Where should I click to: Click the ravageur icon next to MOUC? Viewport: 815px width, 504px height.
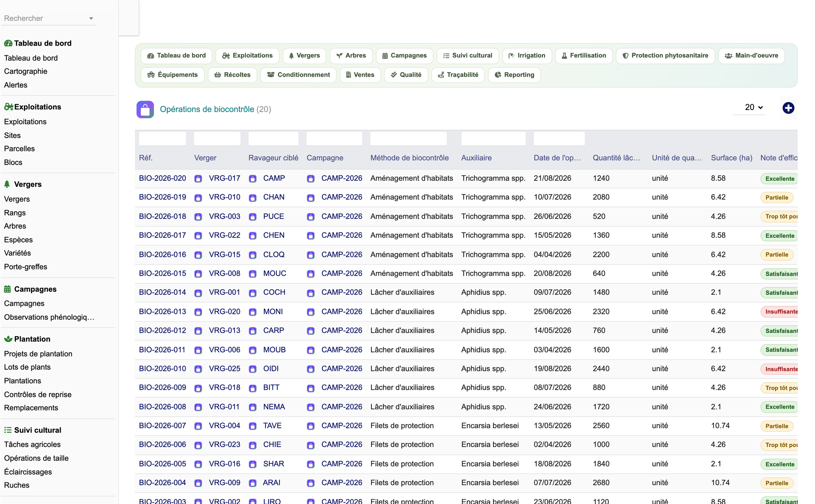point(253,274)
